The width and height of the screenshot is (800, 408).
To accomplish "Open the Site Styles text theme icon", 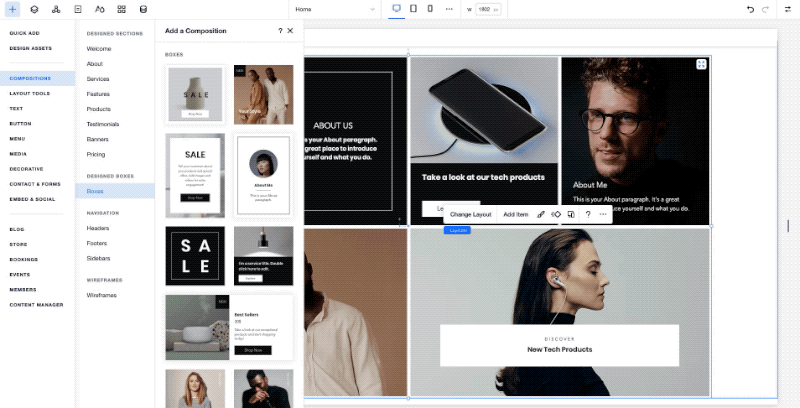I will [100, 9].
